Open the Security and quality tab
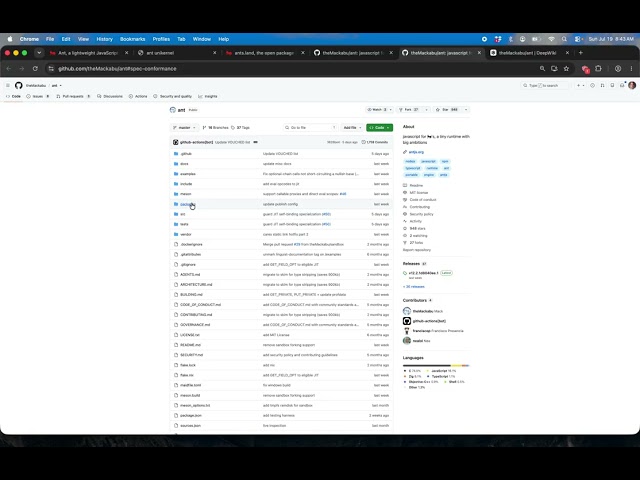 pos(172,96)
